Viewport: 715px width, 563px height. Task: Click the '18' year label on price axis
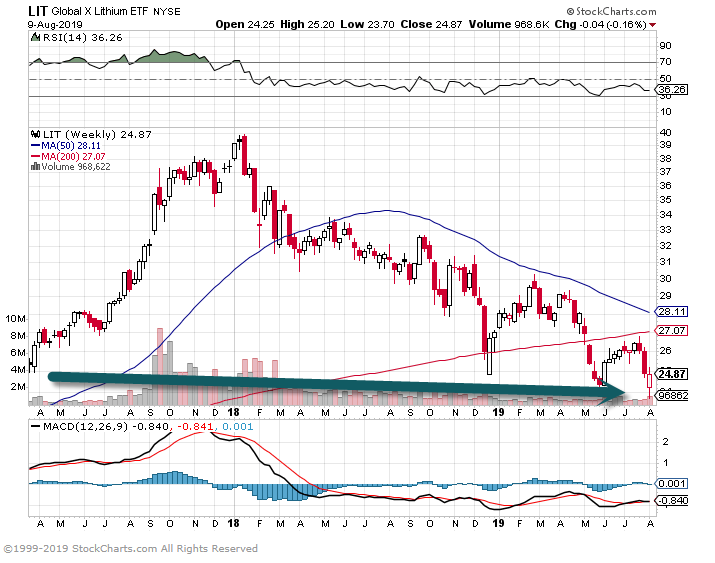click(233, 412)
